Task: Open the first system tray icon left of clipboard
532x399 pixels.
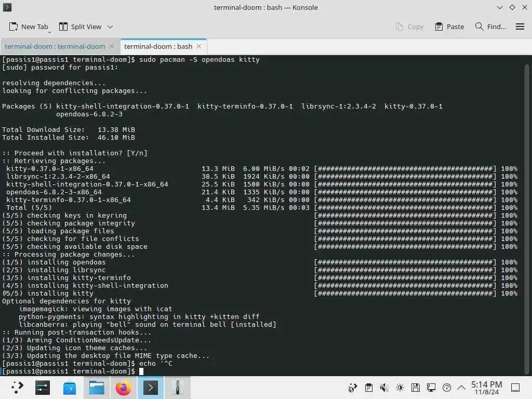Action: pos(353,388)
